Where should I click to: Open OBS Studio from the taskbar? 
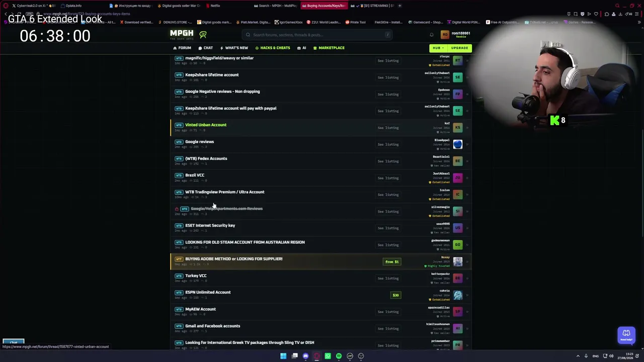click(x=361, y=356)
